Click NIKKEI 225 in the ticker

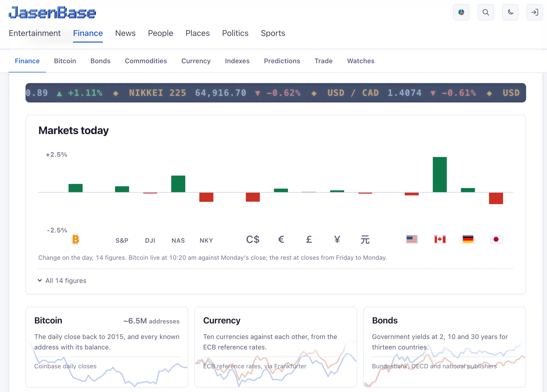tap(158, 93)
